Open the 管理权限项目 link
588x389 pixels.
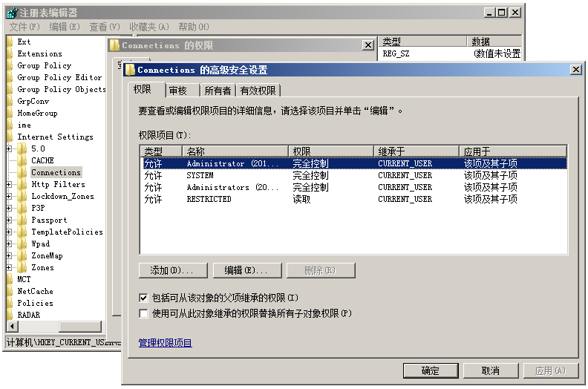pos(165,343)
